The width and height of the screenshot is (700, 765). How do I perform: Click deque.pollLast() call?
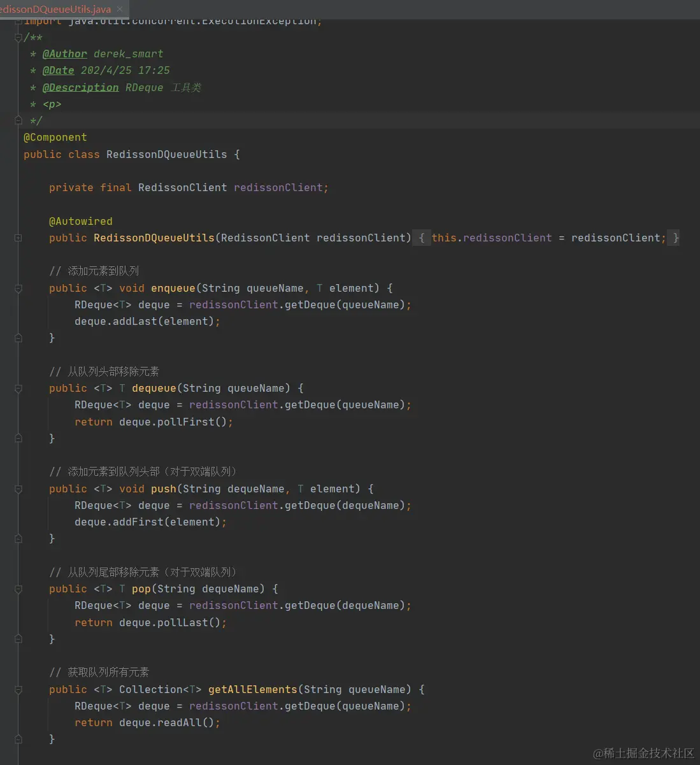click(x=170, y=622)
